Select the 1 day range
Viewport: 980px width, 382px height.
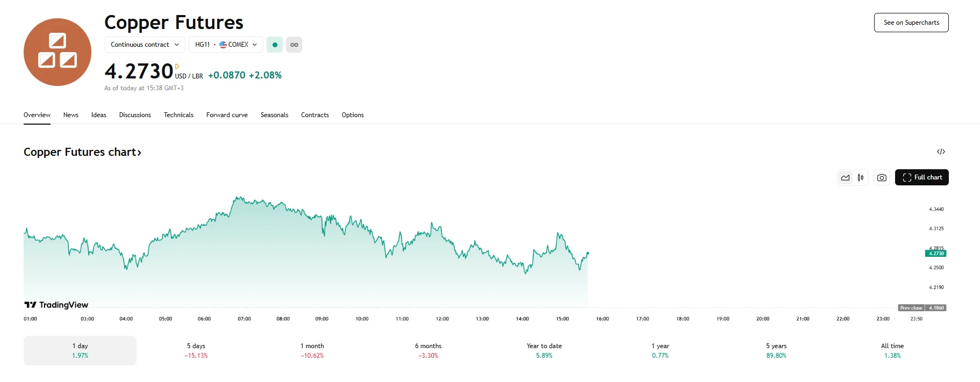(x=80, y=350)
